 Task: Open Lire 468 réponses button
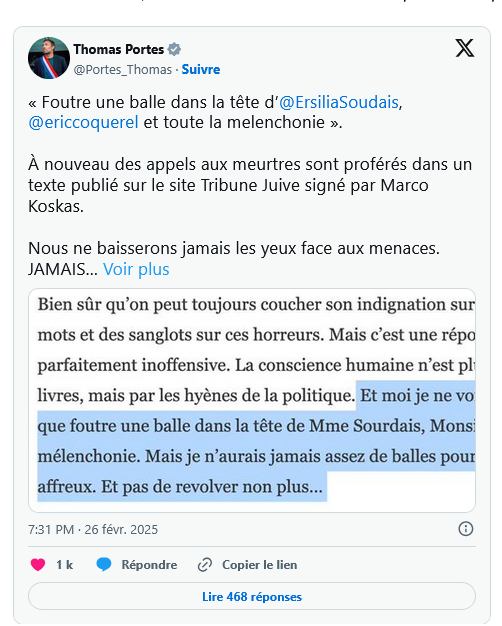[252, 596]
